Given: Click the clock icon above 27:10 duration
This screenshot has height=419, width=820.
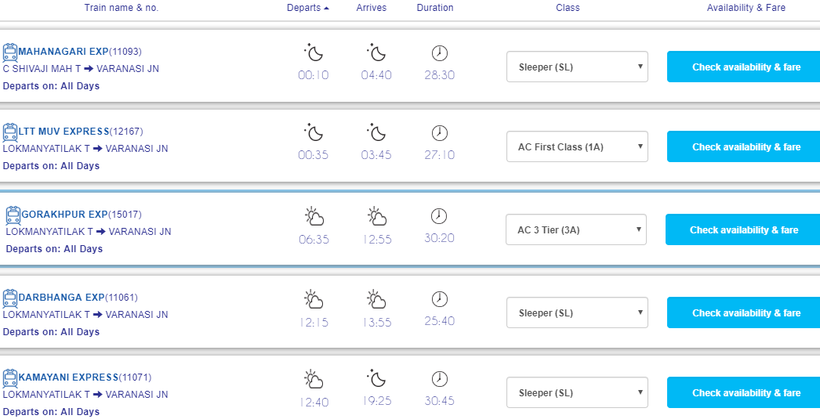Looking at the screenshot, I should 439,133.
